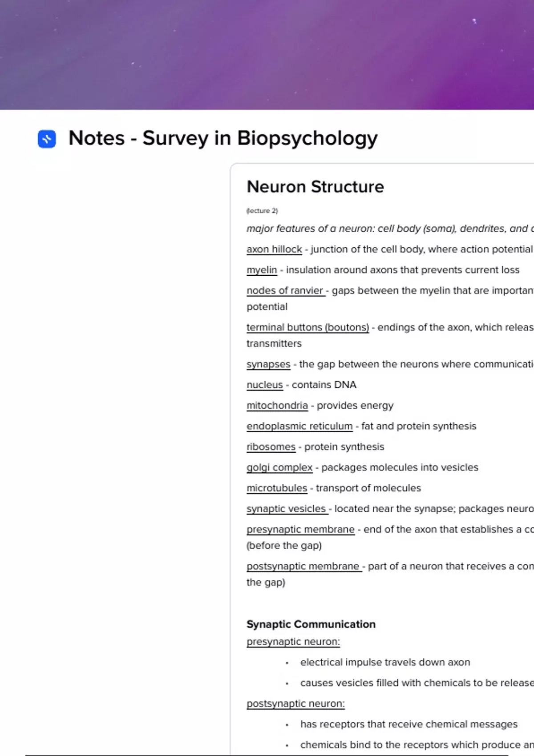Click the blue page icon beside the title
This screenshot has height=756, width=534.
click(x=47, y=139)
